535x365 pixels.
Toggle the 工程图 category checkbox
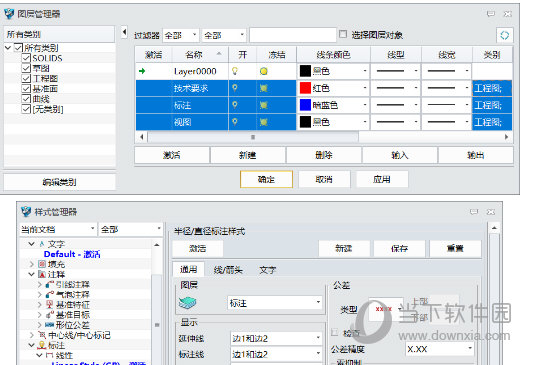pos(26,78)
